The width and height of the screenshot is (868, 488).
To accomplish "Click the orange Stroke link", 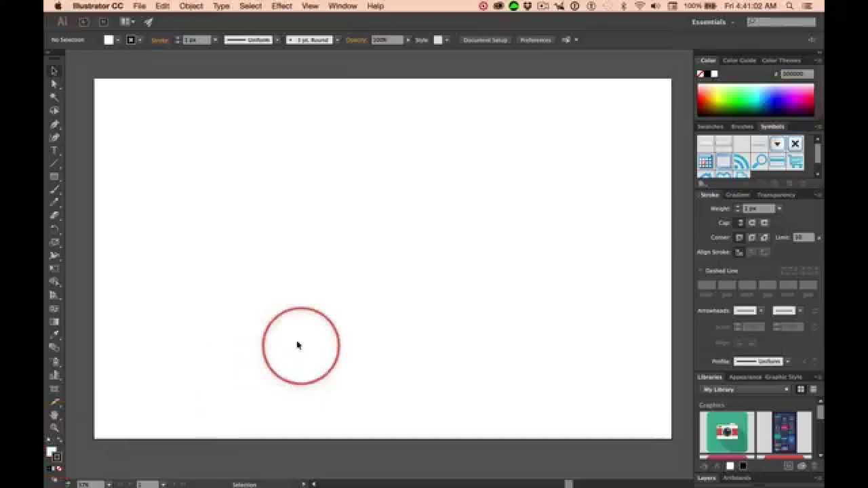I will (159, 40).
